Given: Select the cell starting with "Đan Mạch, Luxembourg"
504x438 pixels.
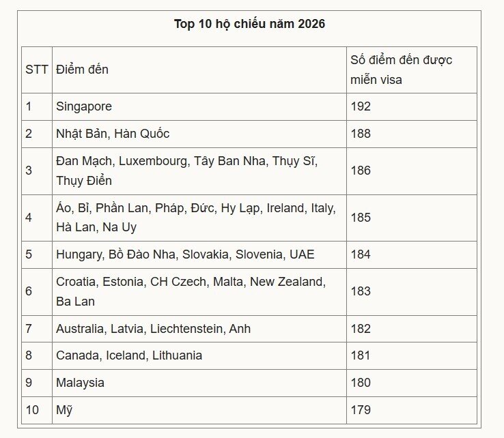Looking at the screenshot, I should [x=187, y=171].
